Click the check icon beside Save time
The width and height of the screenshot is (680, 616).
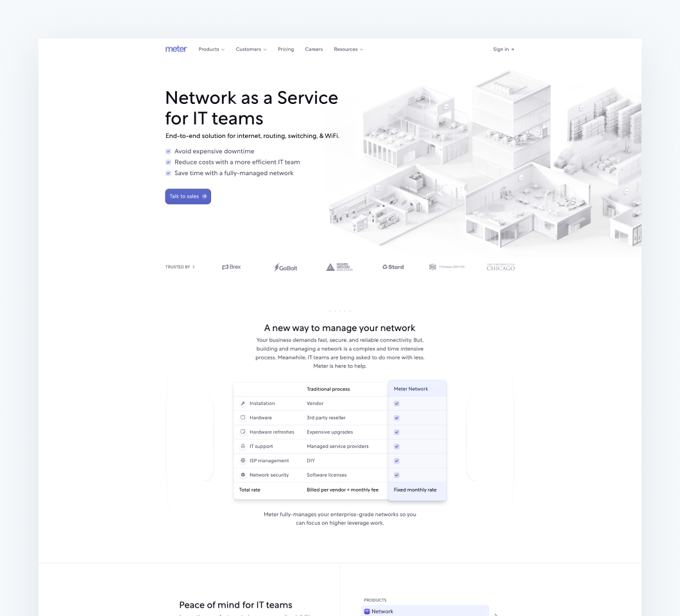click(168, 173)
